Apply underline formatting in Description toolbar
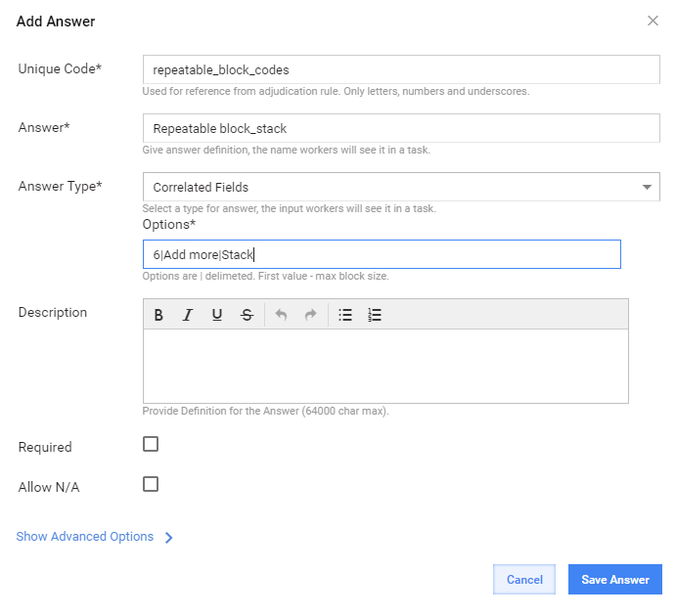This screenshot has width=676, height=616. pyautogui.click(x=217, y=315)
